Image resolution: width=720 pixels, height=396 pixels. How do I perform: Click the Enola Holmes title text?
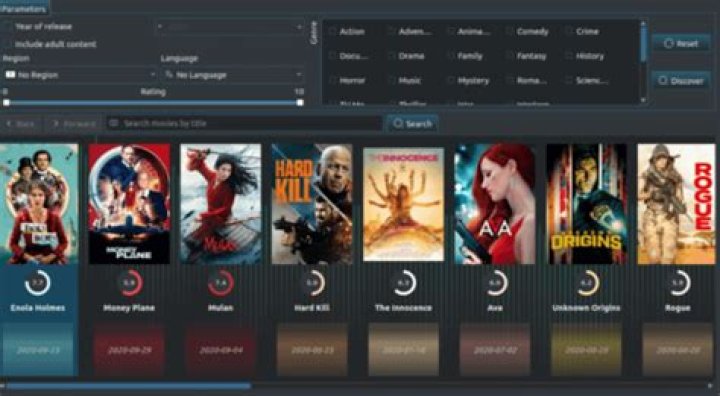click(38, 308)
